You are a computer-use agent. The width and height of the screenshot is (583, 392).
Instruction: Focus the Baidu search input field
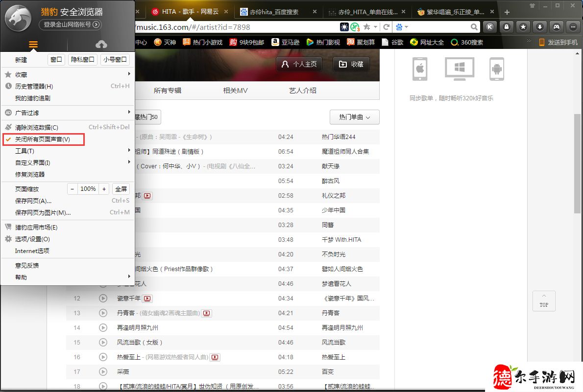439,27
